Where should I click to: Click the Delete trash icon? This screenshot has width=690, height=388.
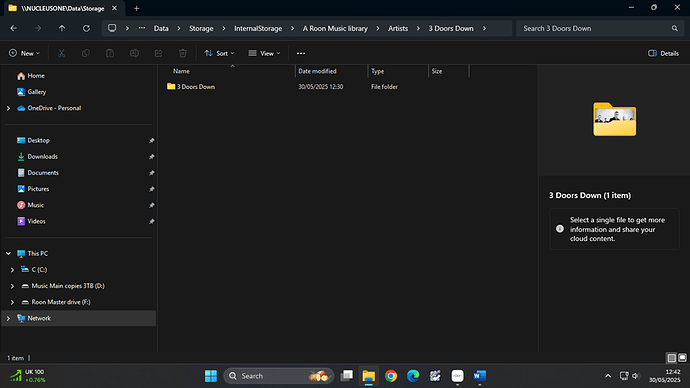tap(183, 53)
